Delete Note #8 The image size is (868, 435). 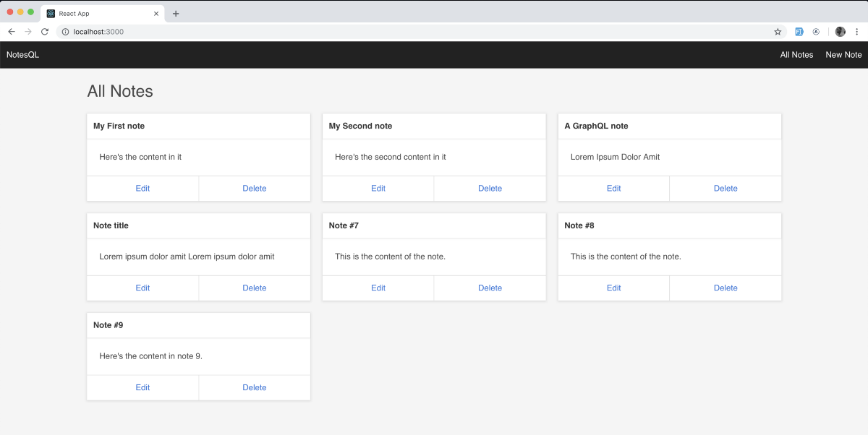(726, 288)
